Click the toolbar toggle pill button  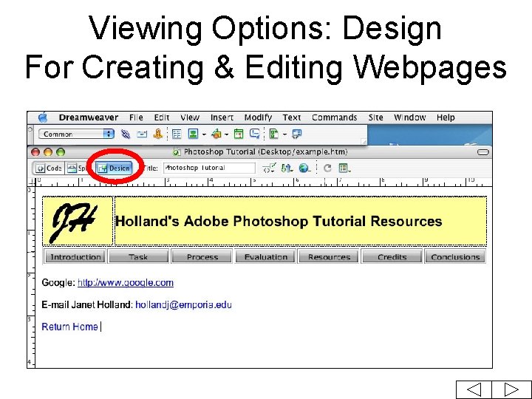tap(482, 152)
